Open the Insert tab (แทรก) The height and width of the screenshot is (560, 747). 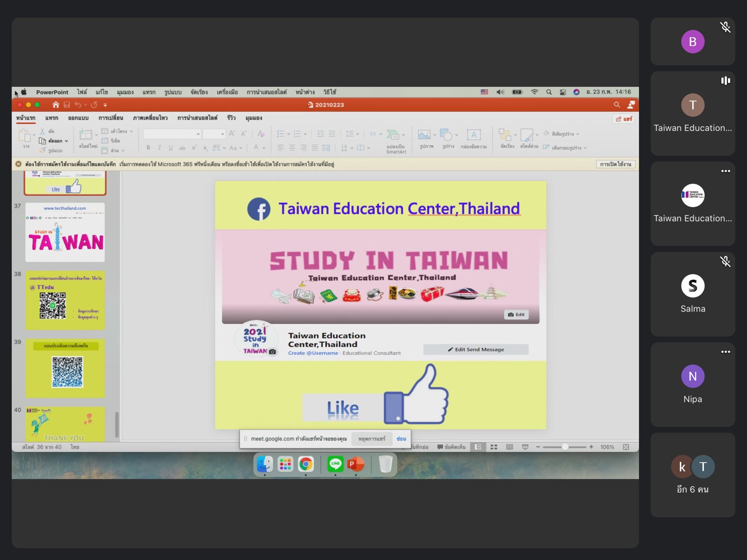[x=52, y=118]
